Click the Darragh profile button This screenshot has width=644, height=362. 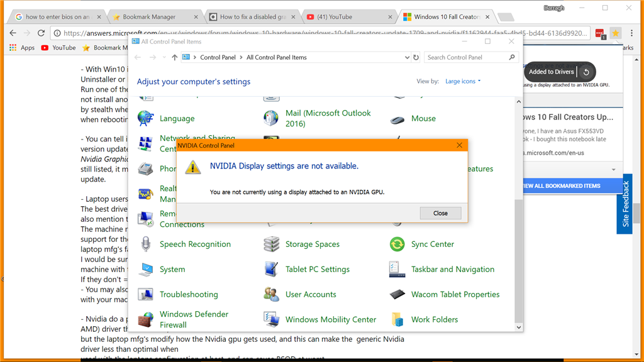[x=553, y=8]
